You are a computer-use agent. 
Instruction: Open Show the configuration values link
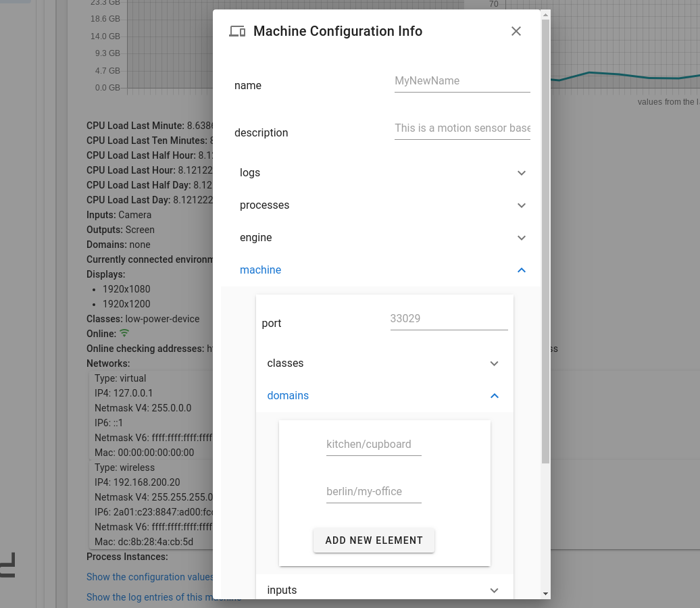(149, 577)
